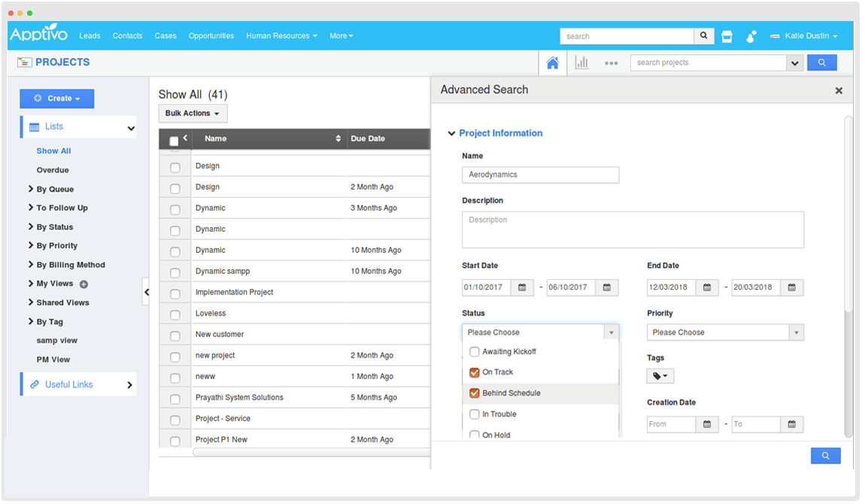865x504 pixels.
Task: Collapse the left sidebar with arrow handle
Action: tap(146, 292)
